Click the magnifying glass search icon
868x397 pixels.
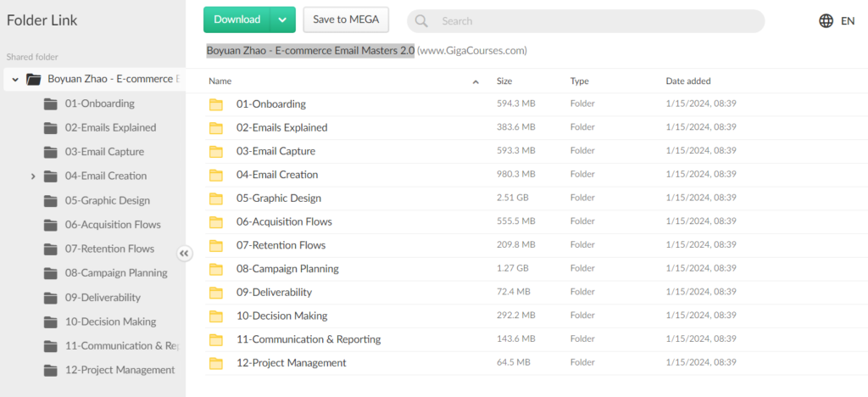pyautogui.click(x=421, y=21)
